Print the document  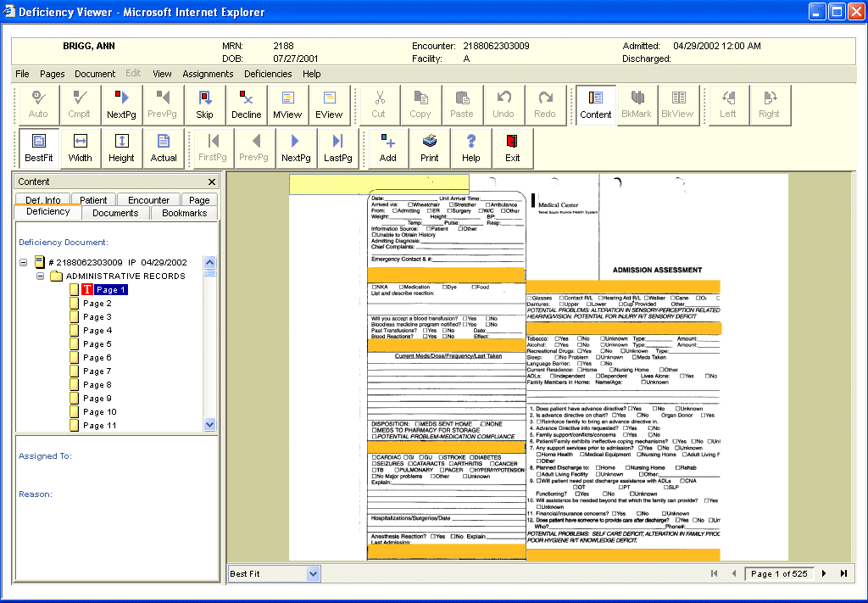tap(430, 148)
